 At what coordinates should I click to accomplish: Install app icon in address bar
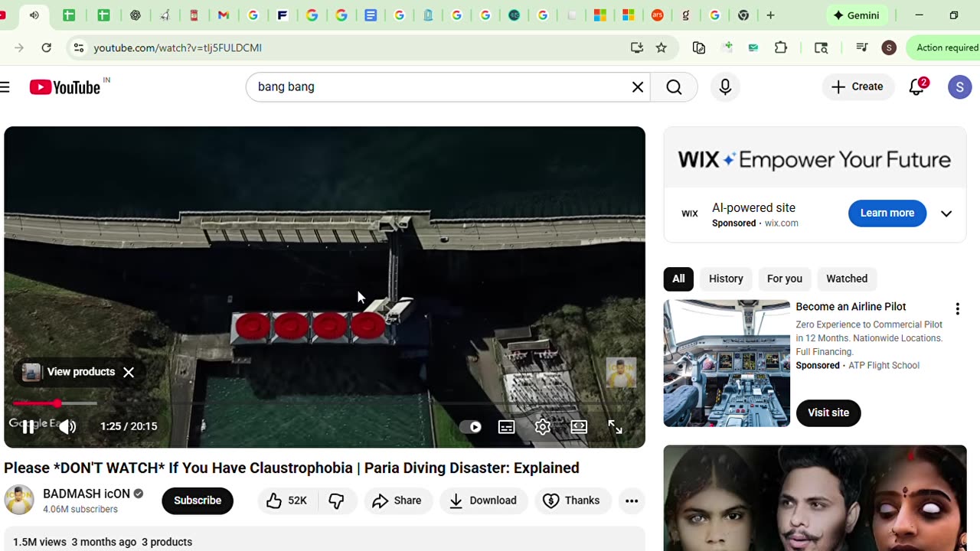click(x=636, y=47)
